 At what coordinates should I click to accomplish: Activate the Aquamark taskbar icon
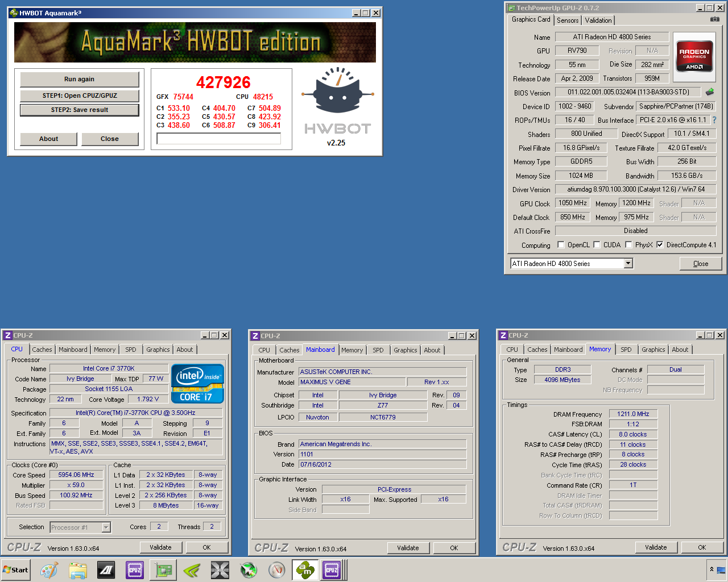305,570
